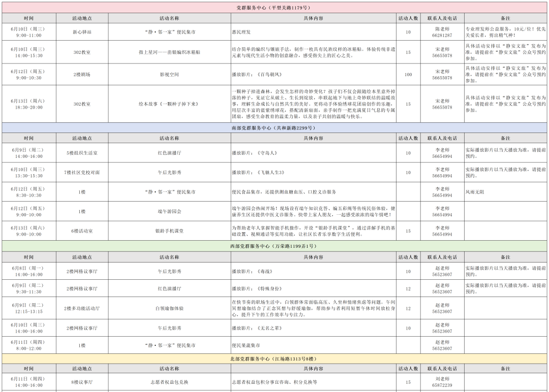Select the 5楼组织生活室 location cell
The image size is (549, 392).
tap(82, 153)
